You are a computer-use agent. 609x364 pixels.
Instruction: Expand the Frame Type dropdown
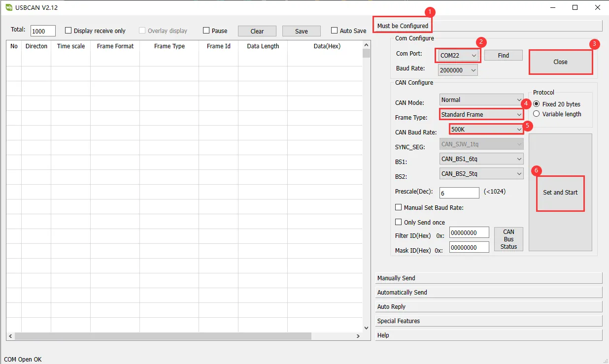481,114
